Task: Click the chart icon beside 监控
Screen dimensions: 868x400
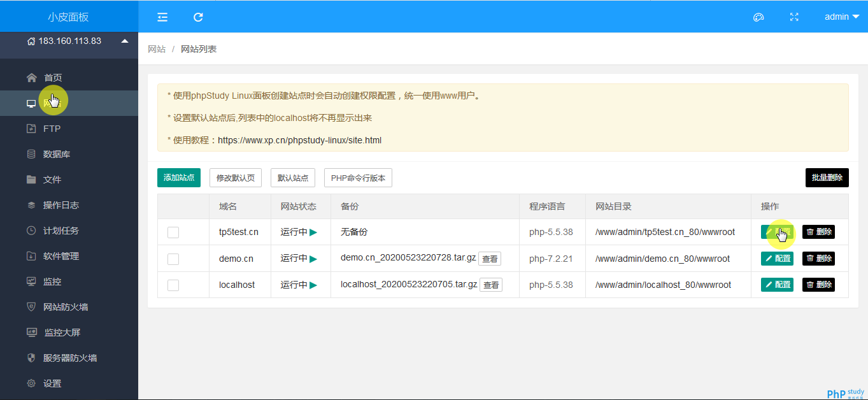Action: coord(31,282)
